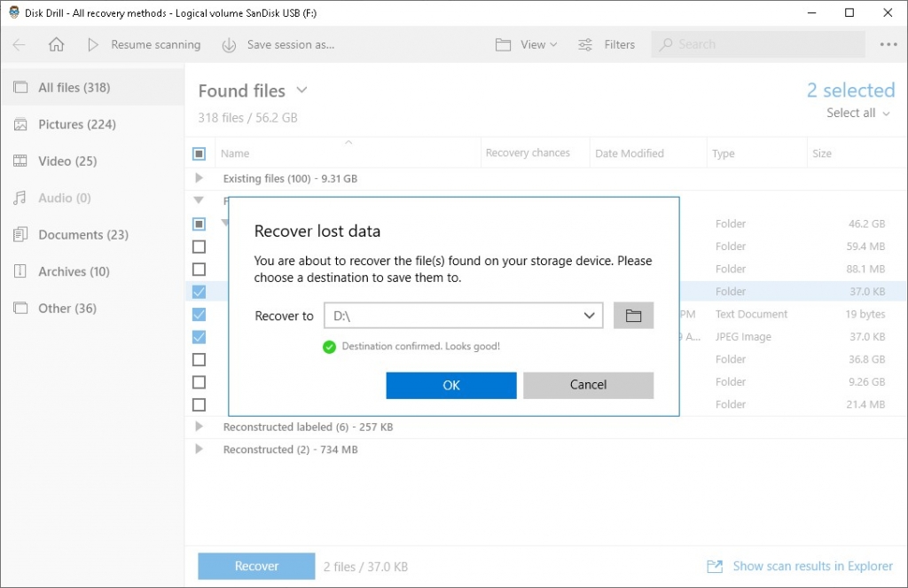Open the View dropdown in the toolbar
This screenshot has height=588, width=908.
[527, 44]
